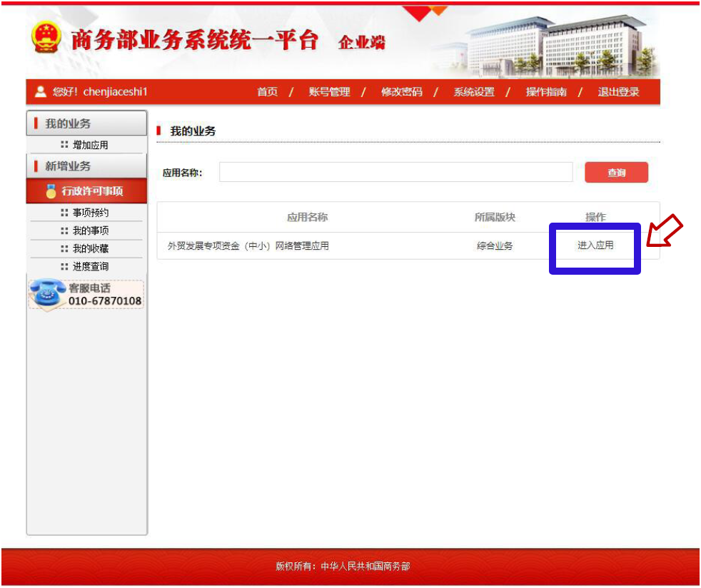
Task: Open 操作指南 in the navigation bar
Action: coord(546,92)
